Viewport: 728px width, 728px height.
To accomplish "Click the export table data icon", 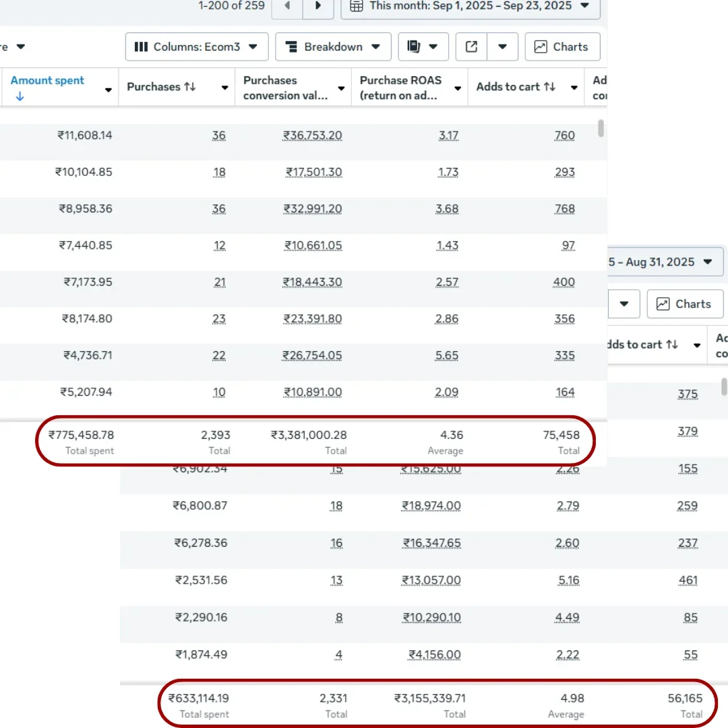I will click(x=472, y=47).
